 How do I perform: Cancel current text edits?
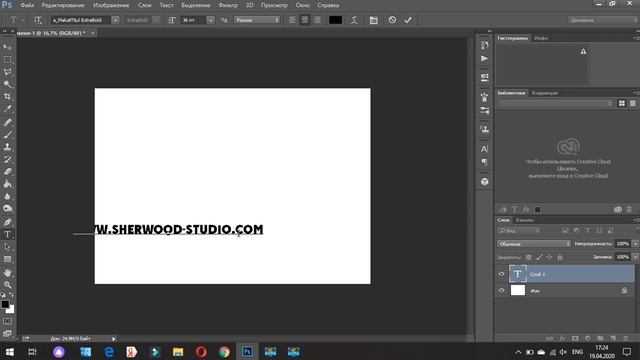392,20
